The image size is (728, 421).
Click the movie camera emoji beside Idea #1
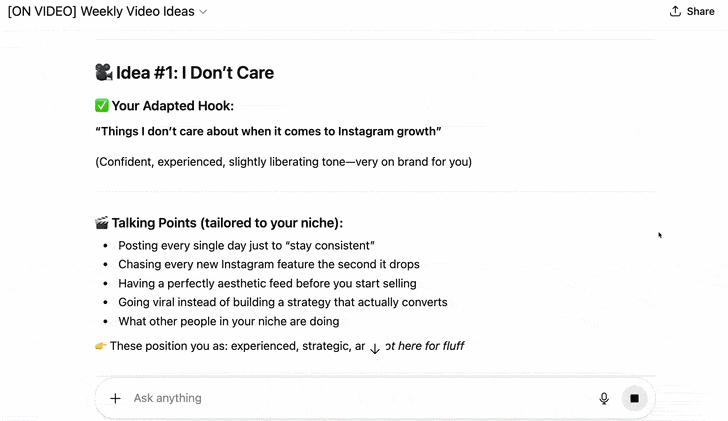103,73
